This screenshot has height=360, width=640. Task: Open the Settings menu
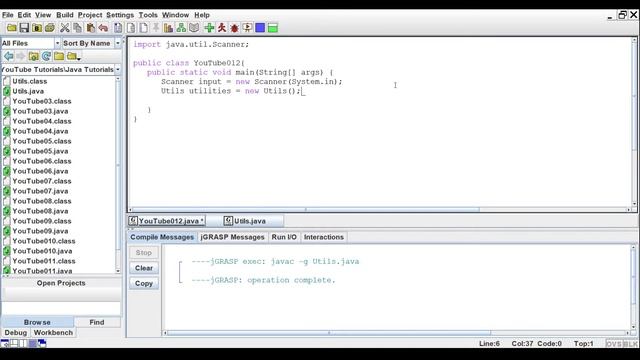[120, 15]
